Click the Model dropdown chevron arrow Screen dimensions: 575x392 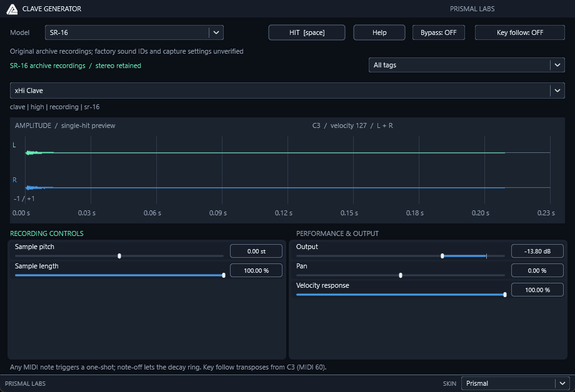(216, 32)
